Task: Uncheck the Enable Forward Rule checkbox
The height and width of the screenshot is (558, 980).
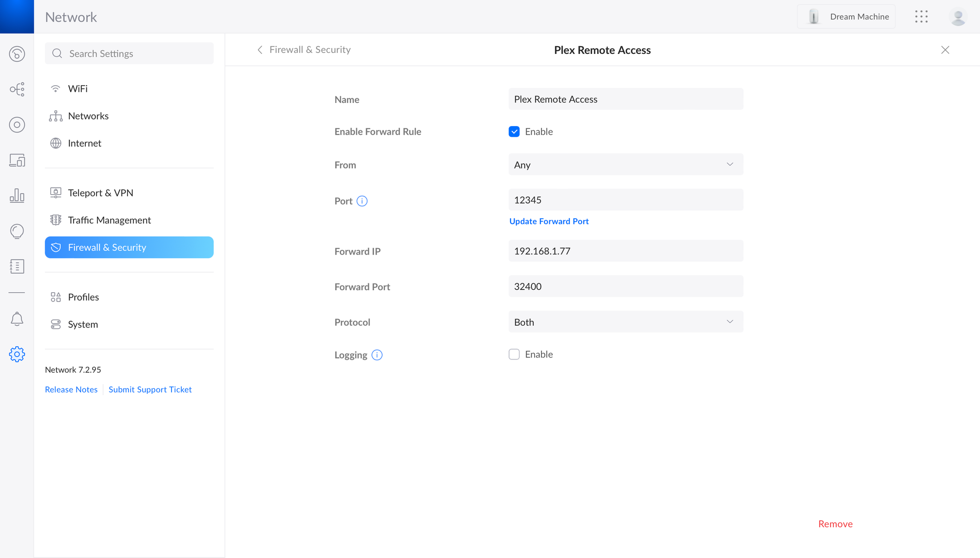Action: [x=514, y=131]
